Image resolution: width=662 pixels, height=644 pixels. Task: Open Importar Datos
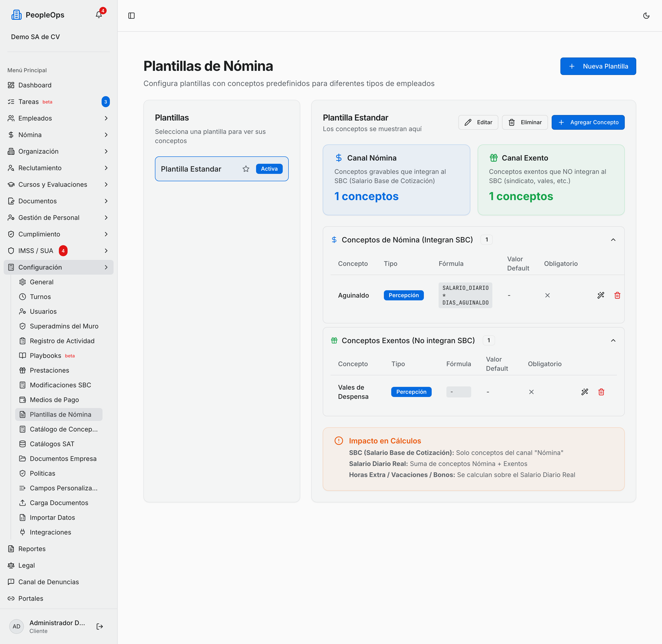(59, 517)
